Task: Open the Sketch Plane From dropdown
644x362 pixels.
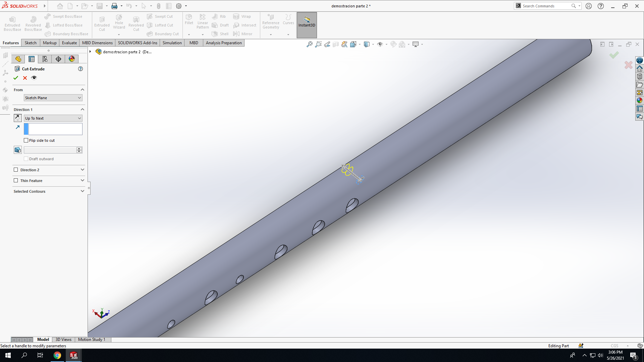Action: click(53, 98)
